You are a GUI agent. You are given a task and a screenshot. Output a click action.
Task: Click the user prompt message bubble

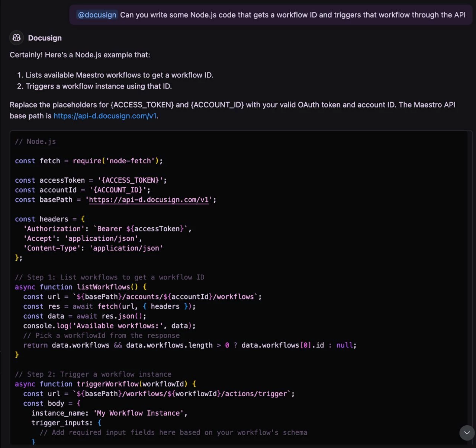point(271,15)
